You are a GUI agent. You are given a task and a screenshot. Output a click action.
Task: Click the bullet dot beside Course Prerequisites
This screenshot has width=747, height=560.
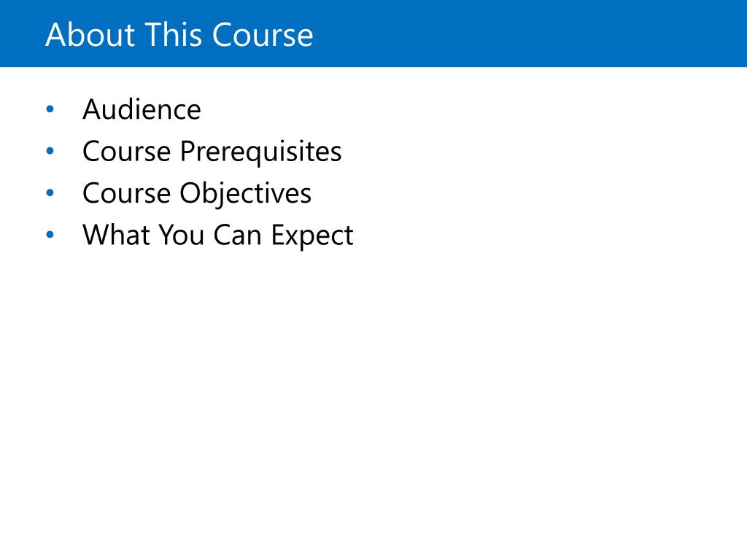pos(50,151)
